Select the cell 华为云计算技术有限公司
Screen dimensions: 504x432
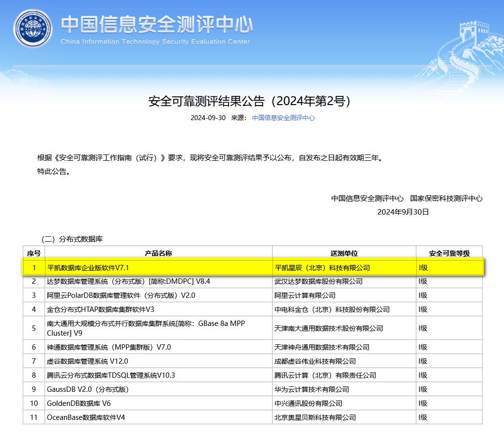[344, 389]
